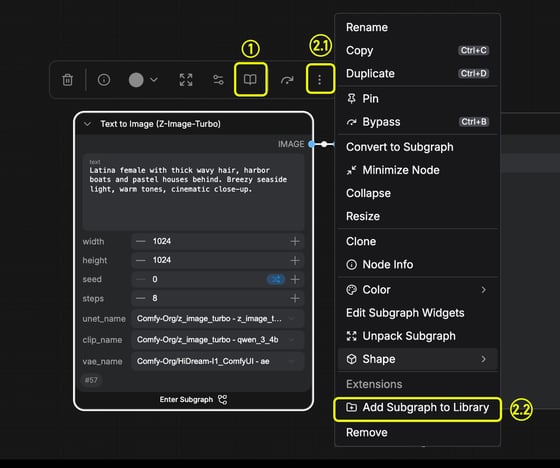
Task: Choose Copy in the context menu
Action: (417, 50)
